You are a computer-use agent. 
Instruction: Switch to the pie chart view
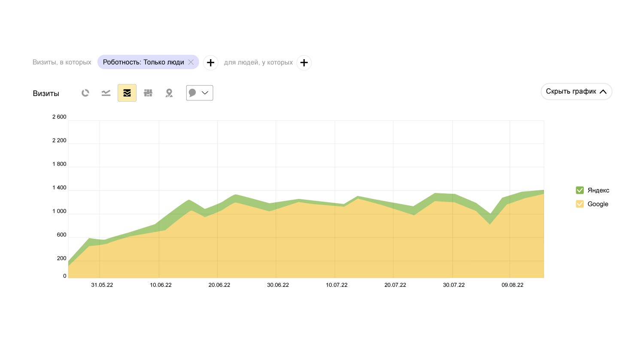point(85,93)
